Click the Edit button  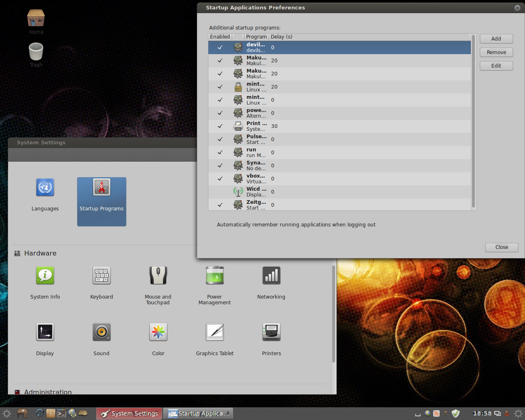pos(496,66)
